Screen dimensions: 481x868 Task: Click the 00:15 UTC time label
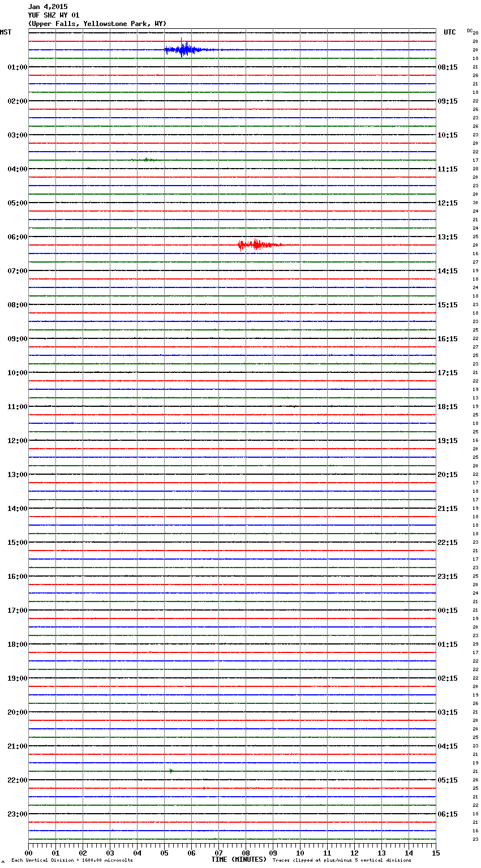[x=448, y=611]
